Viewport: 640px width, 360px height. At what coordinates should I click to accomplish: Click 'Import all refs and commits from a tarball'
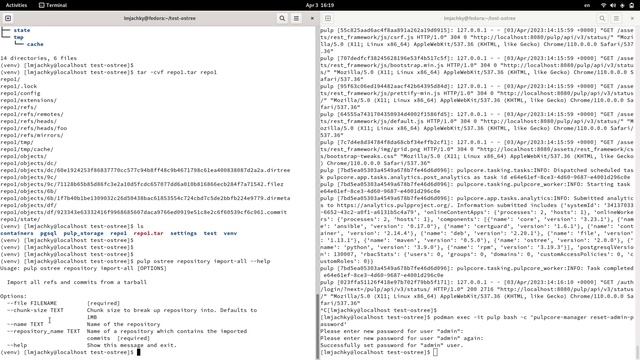pos(77,282)
